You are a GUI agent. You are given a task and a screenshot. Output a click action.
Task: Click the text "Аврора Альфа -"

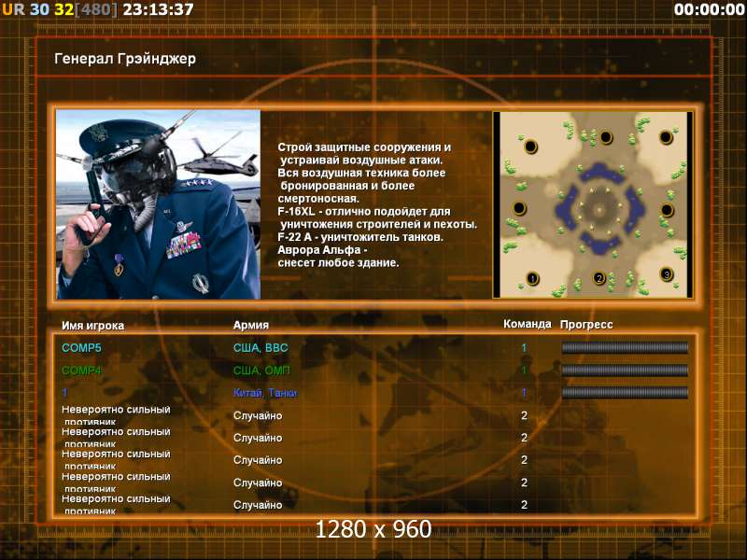click(322, 250)
